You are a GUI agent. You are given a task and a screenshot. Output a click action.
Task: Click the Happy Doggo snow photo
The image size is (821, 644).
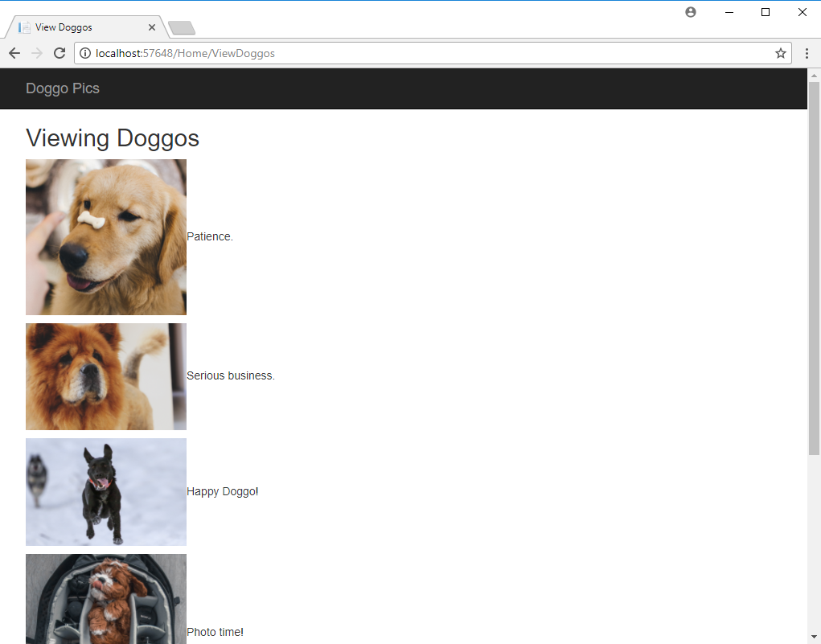click(x=106, y=492)
